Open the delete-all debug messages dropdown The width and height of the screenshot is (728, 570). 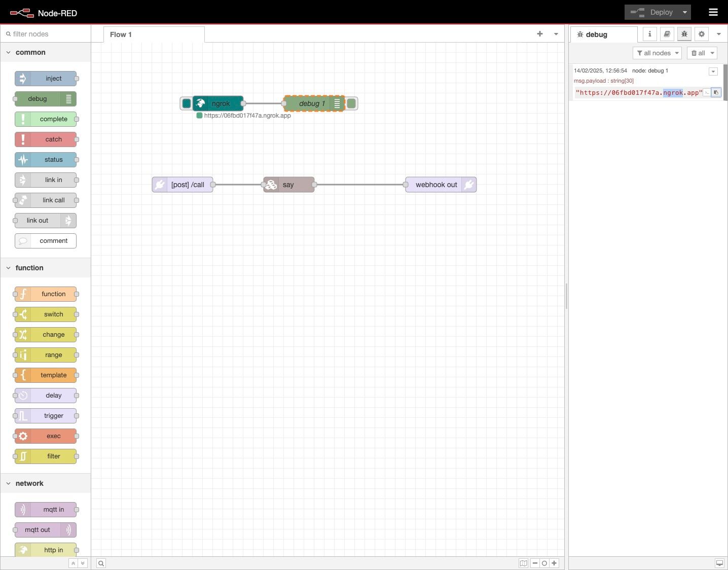tap(702, 53)
